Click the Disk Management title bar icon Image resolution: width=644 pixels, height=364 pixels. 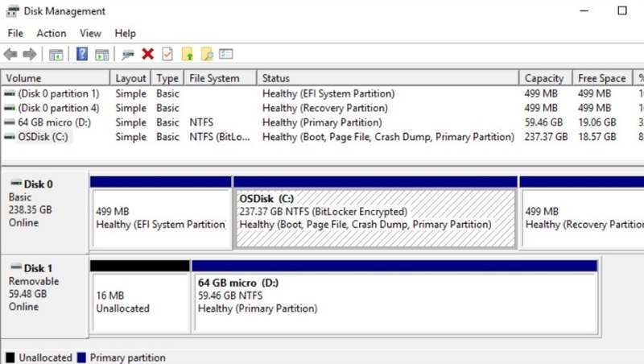(x=12, y=11)
